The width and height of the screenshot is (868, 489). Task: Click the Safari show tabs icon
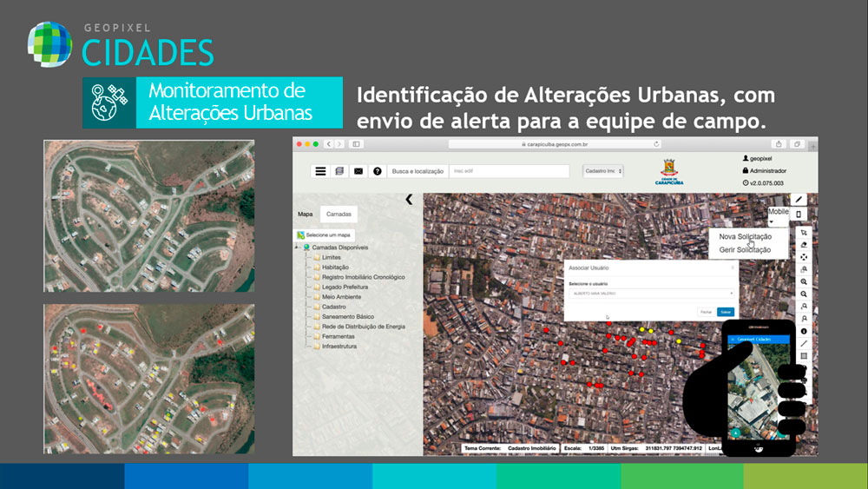[x=797, y=144]
